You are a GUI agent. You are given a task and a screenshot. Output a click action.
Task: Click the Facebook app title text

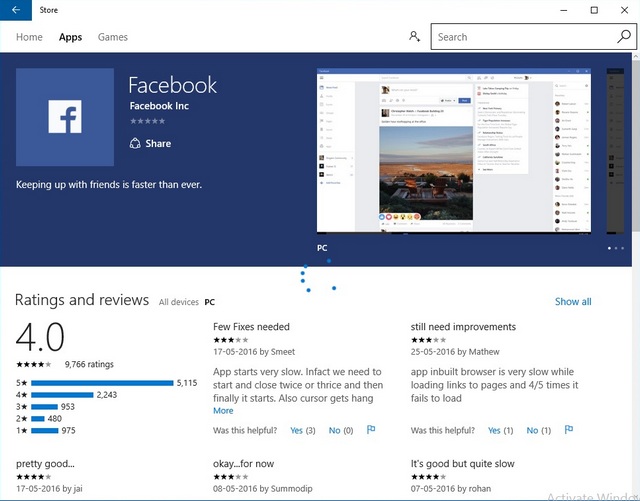pos(172,85)
